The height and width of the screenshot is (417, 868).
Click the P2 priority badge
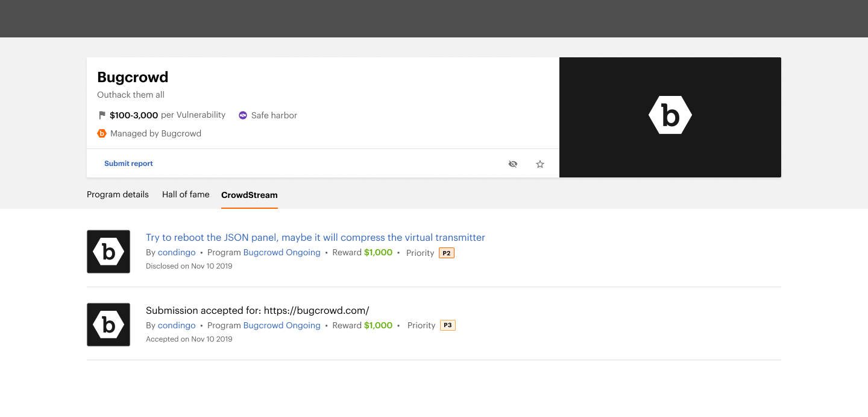447,253
